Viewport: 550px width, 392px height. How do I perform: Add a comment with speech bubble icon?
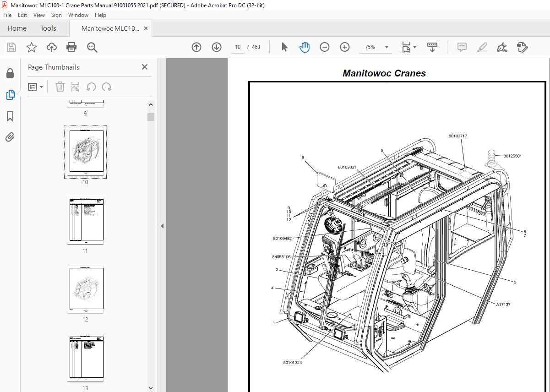[462, 47]
